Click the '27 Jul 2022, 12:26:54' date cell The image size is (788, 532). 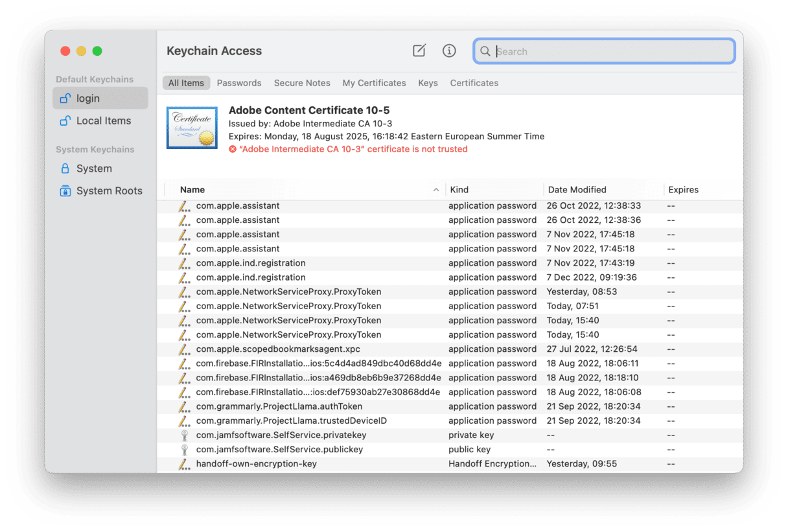(x=592, y=349)
